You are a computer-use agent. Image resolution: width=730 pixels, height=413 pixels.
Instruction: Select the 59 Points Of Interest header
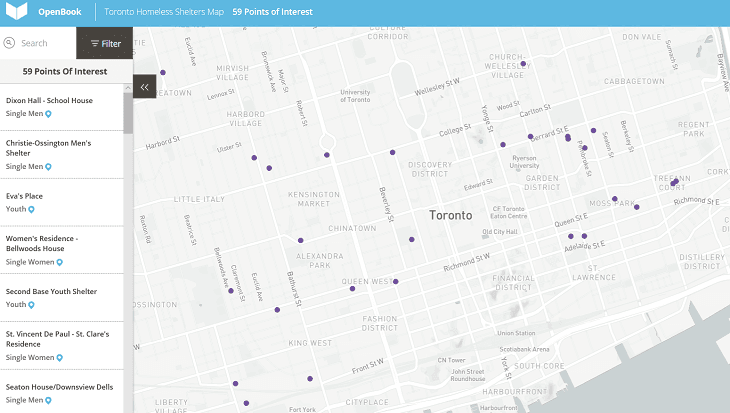tap(66, 71)
